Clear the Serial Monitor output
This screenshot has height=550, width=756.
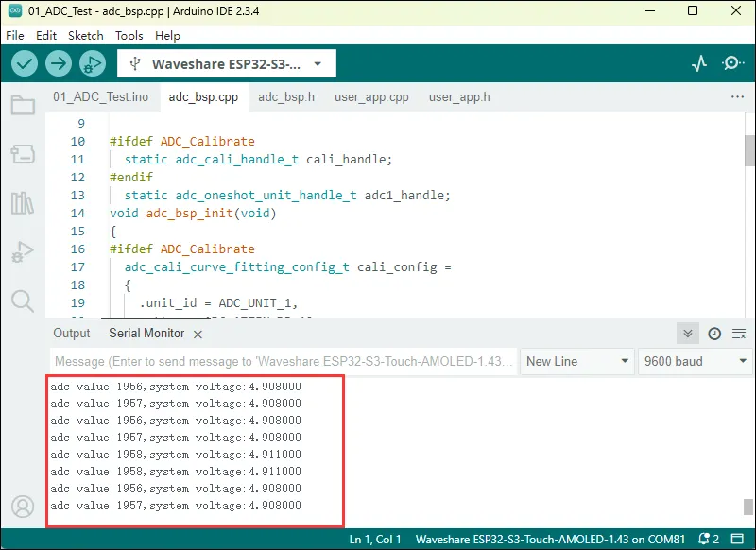[x=739, y=334]
